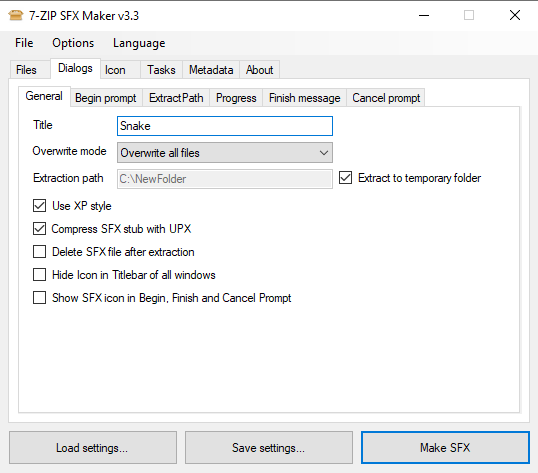Click the Save settings button

[269, 448]
